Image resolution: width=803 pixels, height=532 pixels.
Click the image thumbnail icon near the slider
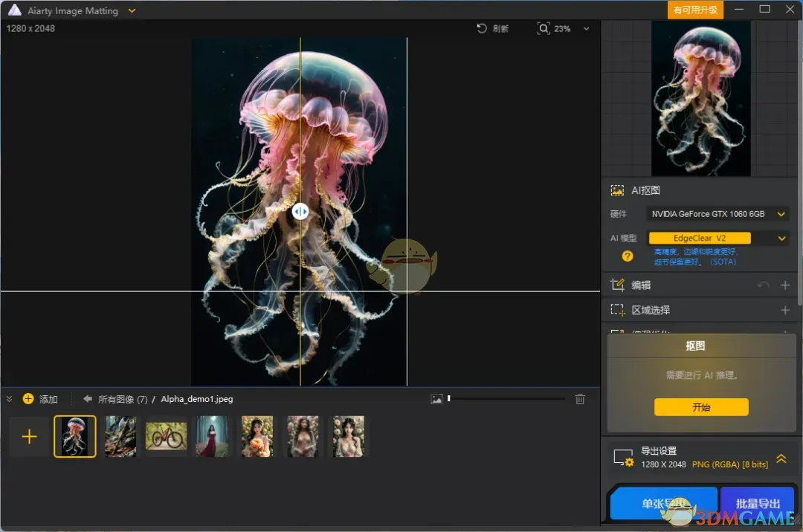click(x=436, y=399)
